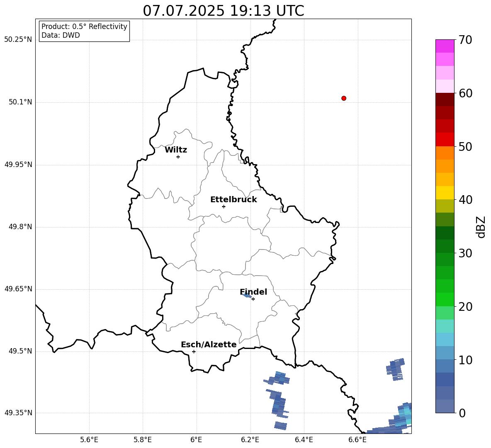The width and height of the screenshot is (491, 448).
Task: Click the Ettelbruck city label
Action: pos(233,200)
